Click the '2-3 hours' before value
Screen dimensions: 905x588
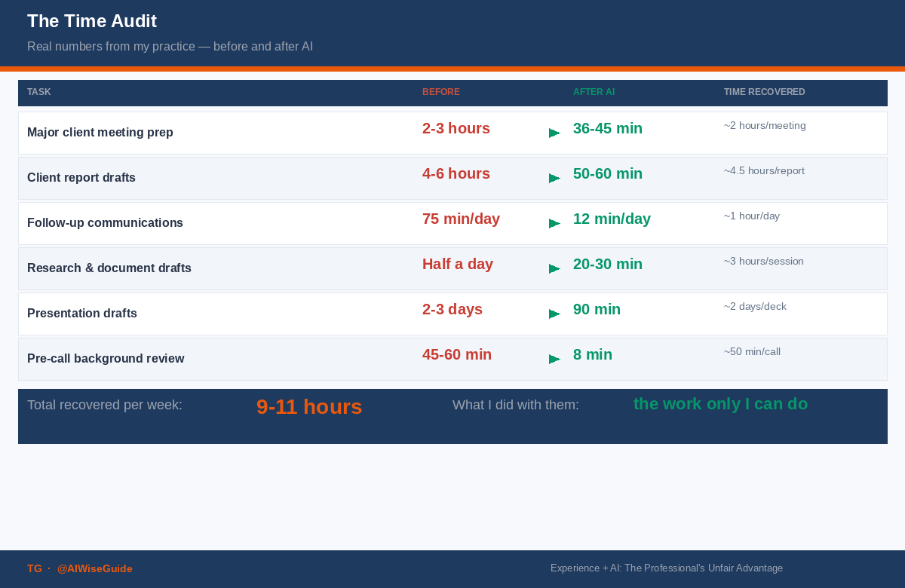tap(456, 129)
